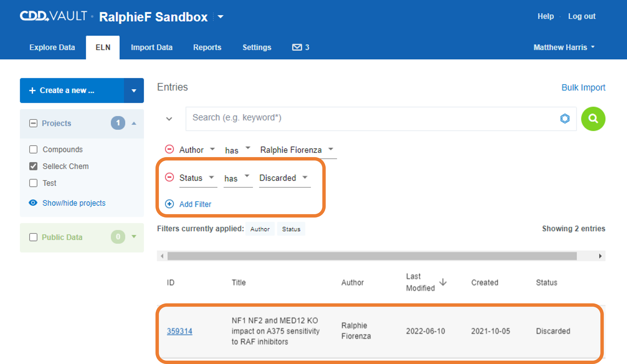This screenshot has width=627, height=364.
Task: Open the Author field dropdown
Action: point(197,150)
